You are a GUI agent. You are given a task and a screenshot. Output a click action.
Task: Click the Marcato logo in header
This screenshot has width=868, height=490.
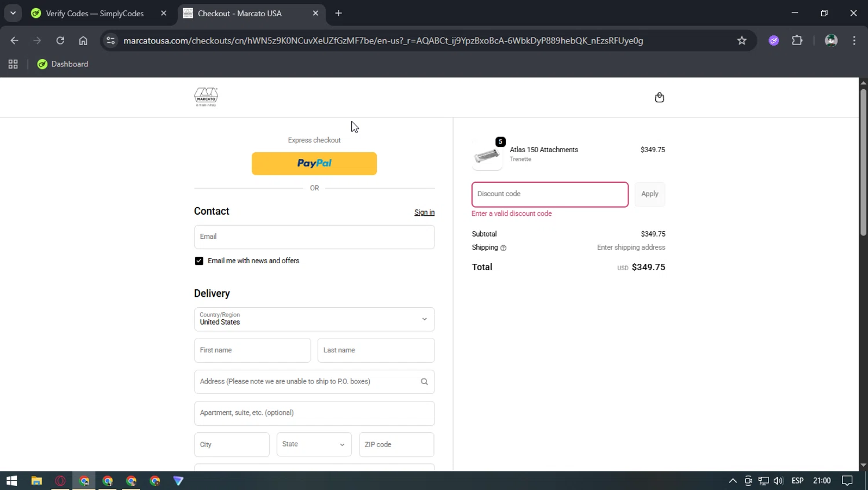coord(206,97)
